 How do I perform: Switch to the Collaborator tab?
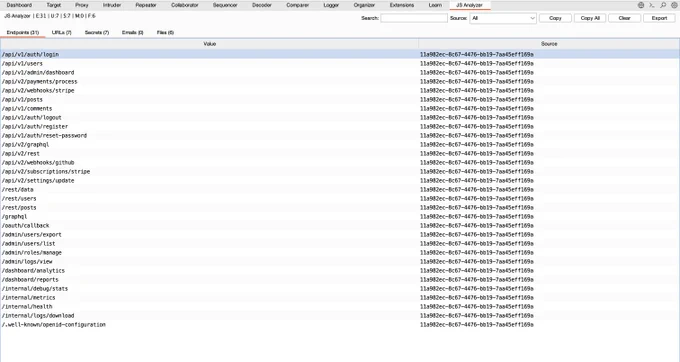coord(185,5)
